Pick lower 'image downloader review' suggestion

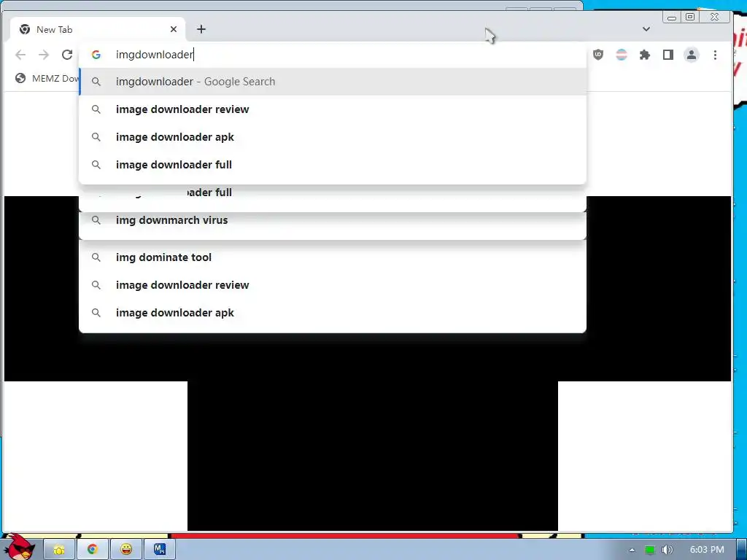(x=333, y=285)
